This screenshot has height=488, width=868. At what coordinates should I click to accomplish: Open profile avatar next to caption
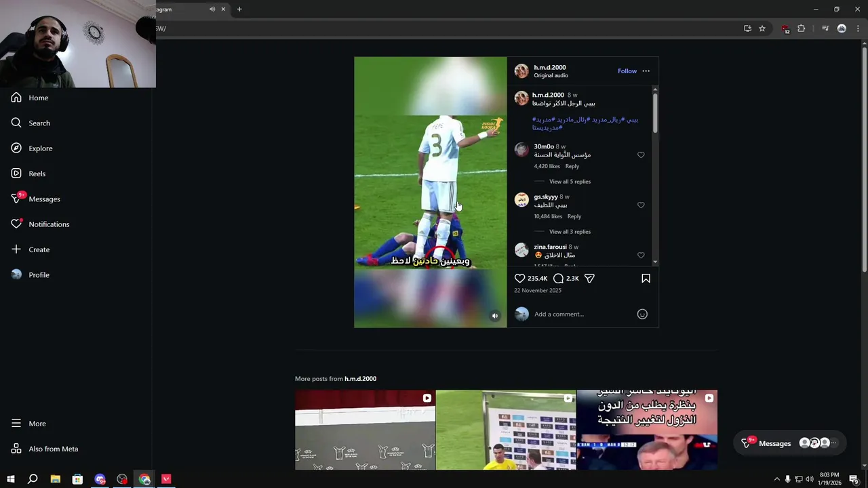[x=521, y=98]
